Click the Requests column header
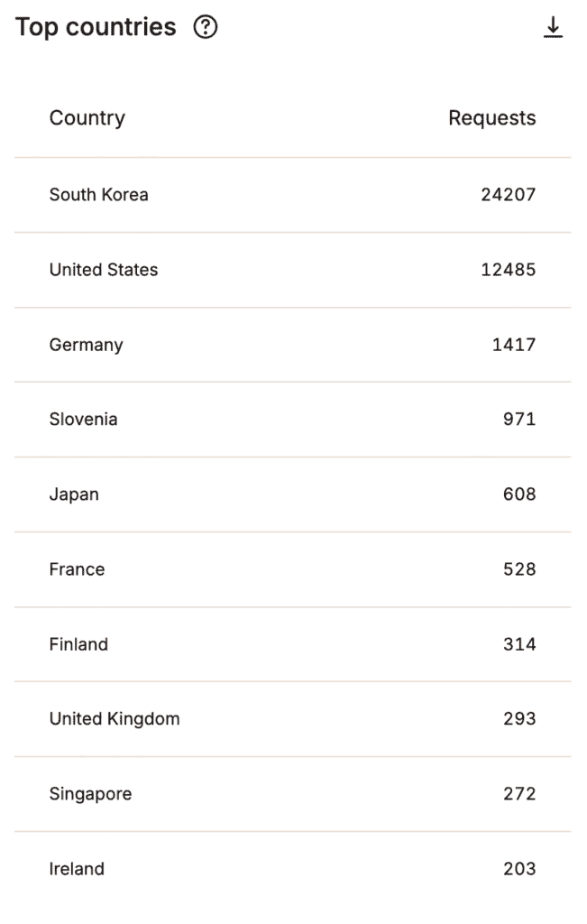The height and width of the screenshot is (924, 587). click(492, 118)
